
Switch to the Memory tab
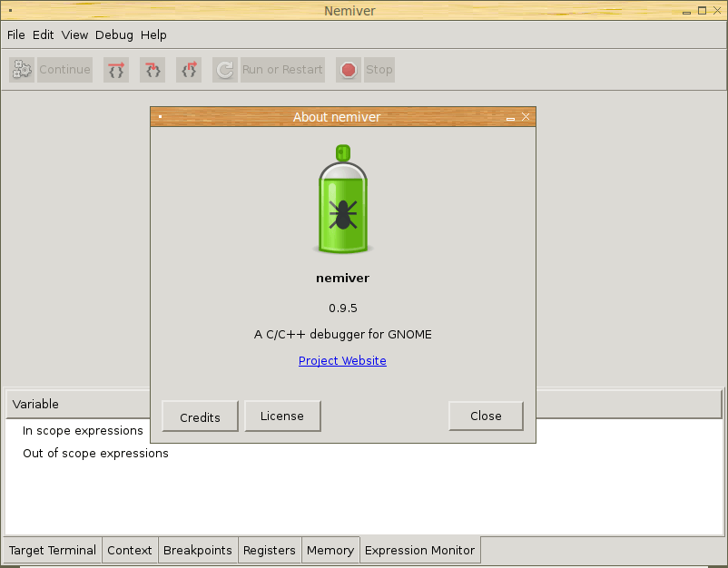[x=330, y=551]
